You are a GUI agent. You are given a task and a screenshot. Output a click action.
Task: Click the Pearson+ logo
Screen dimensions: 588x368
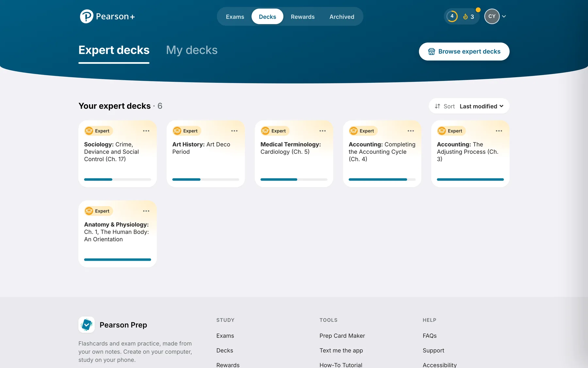coord(107,16)
